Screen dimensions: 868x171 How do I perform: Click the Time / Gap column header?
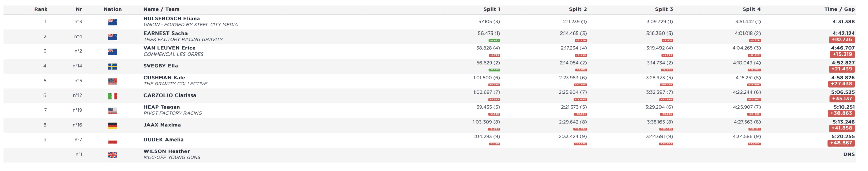coord(839,9)
